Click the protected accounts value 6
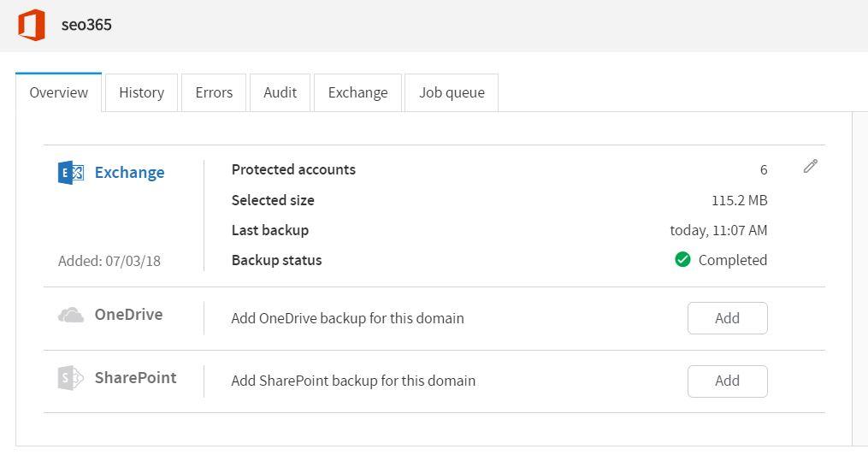This screenshot has width=868, height=461. coord(764,170)
